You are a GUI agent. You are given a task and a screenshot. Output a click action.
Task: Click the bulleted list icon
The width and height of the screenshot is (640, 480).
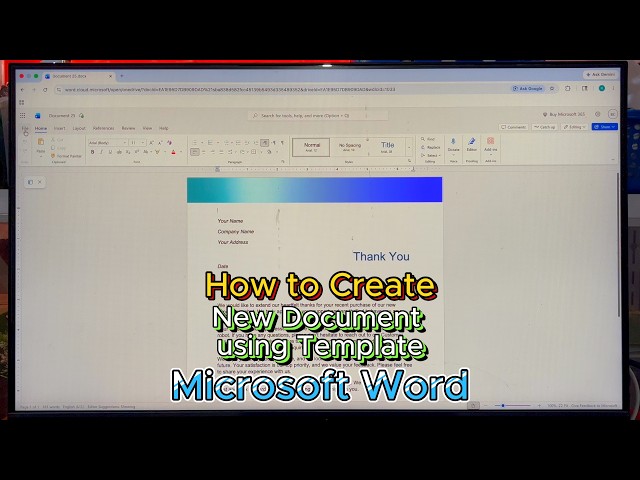(195, 143)
